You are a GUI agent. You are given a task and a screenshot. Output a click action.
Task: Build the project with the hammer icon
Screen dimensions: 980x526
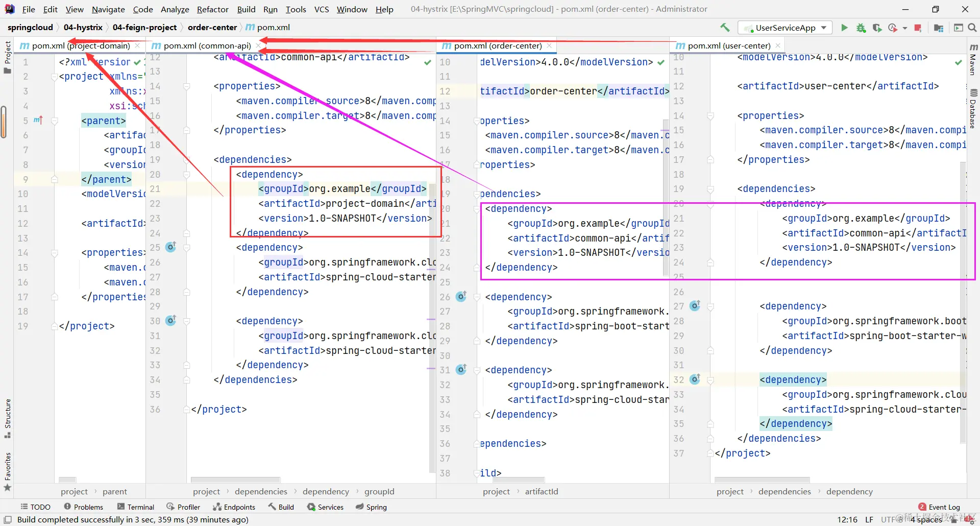725,28
